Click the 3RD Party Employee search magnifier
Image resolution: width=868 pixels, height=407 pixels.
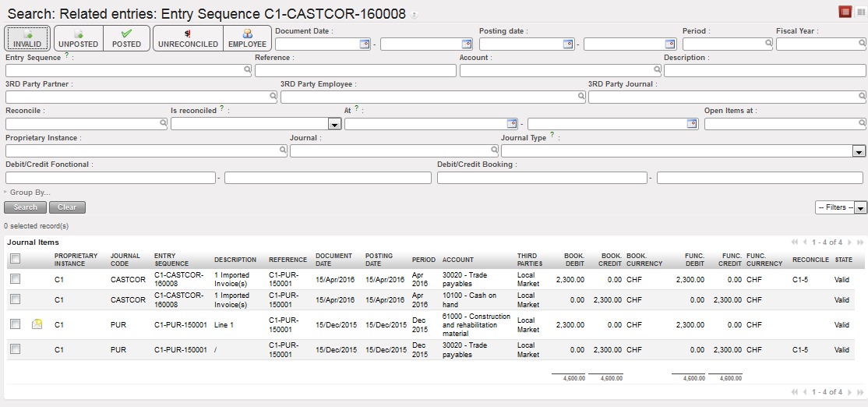(x=581, y=97)
